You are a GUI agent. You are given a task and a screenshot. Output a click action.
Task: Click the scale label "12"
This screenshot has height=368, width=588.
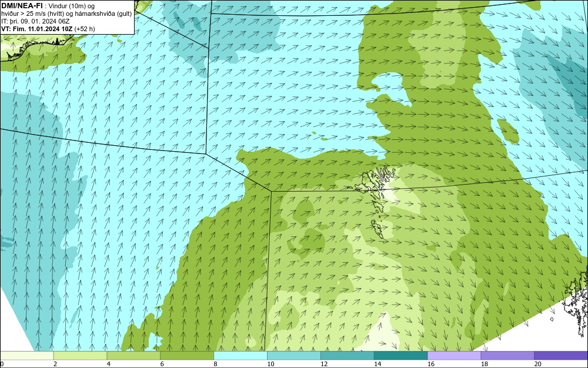[x=324, y=364]
